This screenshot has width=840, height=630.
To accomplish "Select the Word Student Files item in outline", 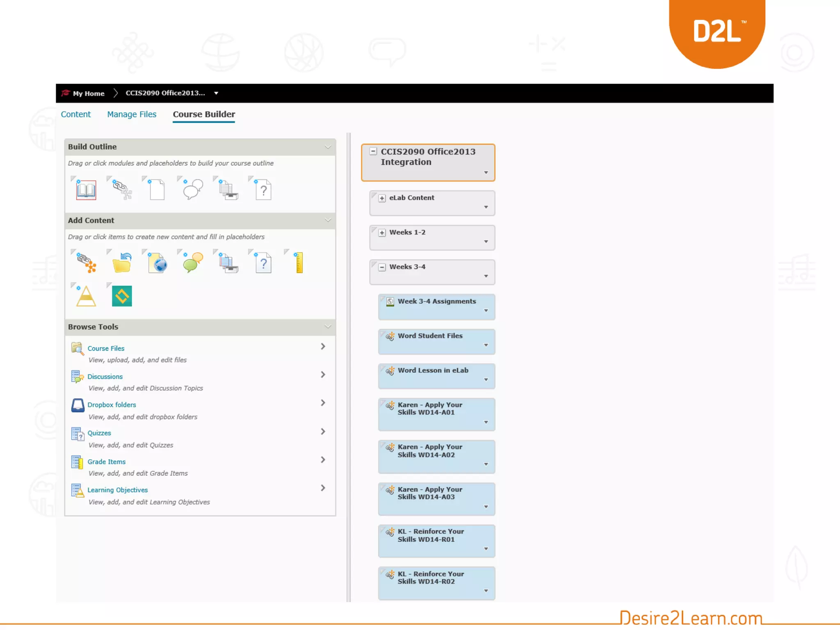I will tap(430, 336).
